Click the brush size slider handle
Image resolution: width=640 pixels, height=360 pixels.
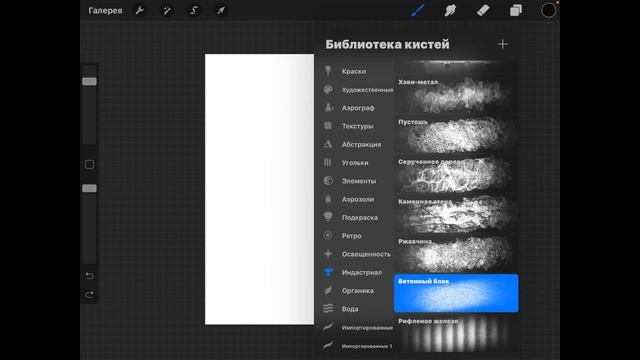[89, 81]
